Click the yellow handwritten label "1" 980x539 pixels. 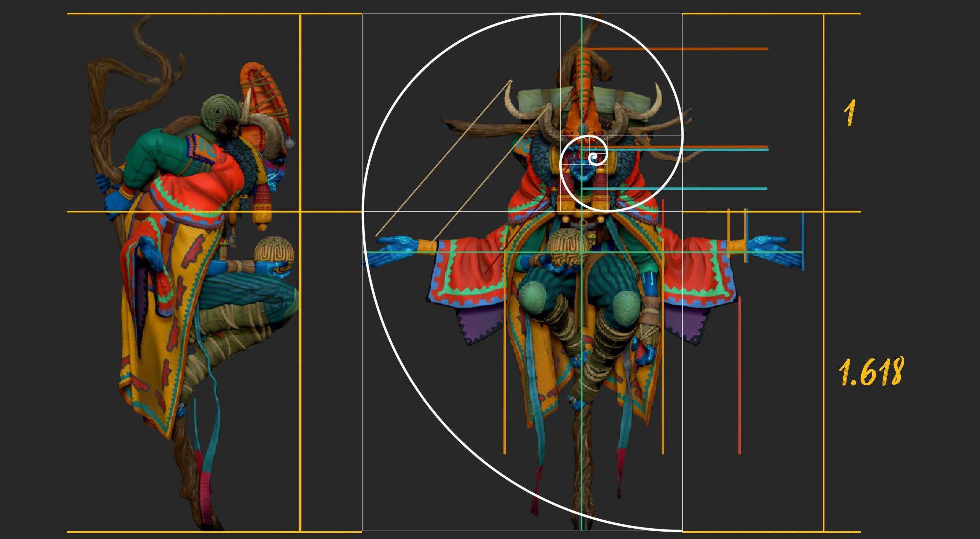point(850,112)
